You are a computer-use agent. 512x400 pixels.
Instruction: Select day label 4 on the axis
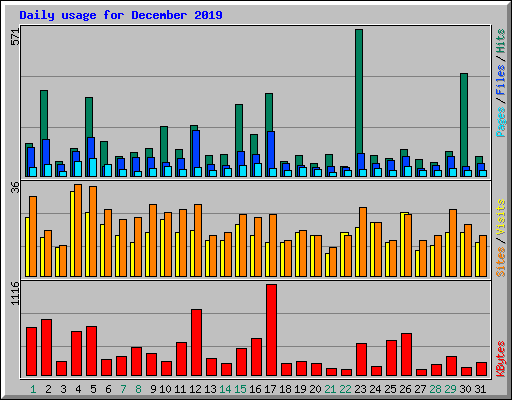(78, 389)
